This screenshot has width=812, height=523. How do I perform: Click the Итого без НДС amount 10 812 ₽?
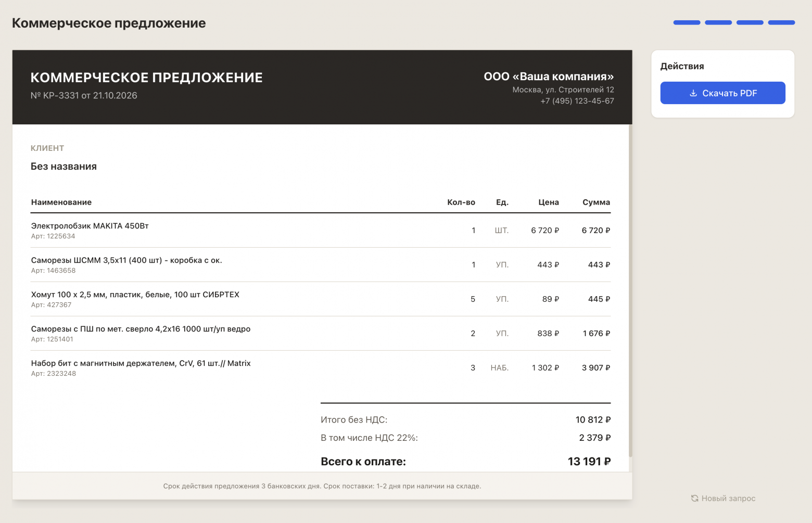tap(593, 420)
